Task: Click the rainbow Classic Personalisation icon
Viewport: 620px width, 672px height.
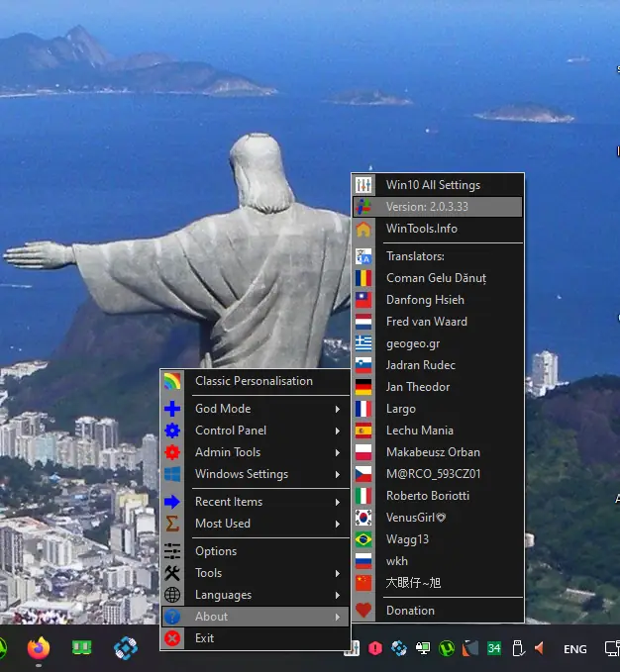Action: tap(172, 381)
